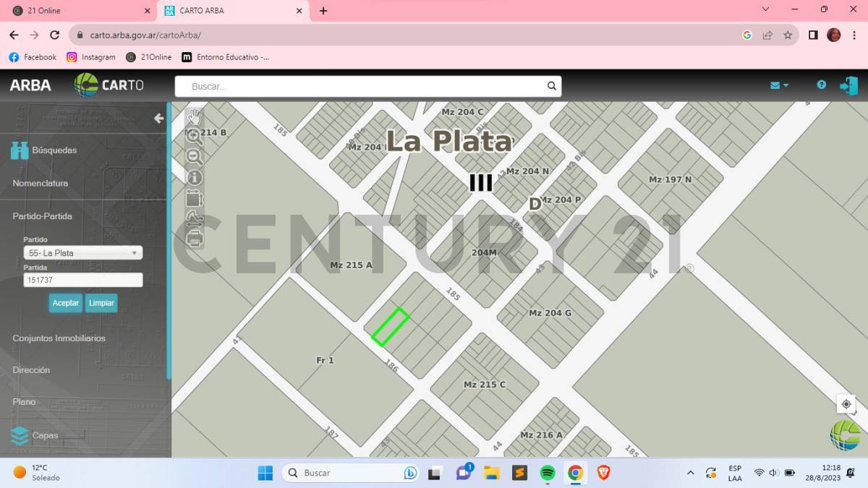
Task: Open the mail envelope dropdown menu
Action: (x=779, y=85)
